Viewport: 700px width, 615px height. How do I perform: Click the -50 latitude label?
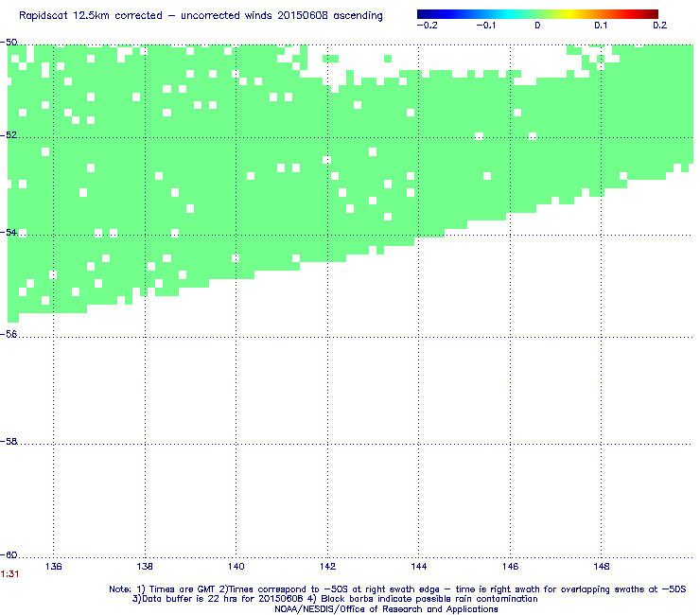(9, 43)
